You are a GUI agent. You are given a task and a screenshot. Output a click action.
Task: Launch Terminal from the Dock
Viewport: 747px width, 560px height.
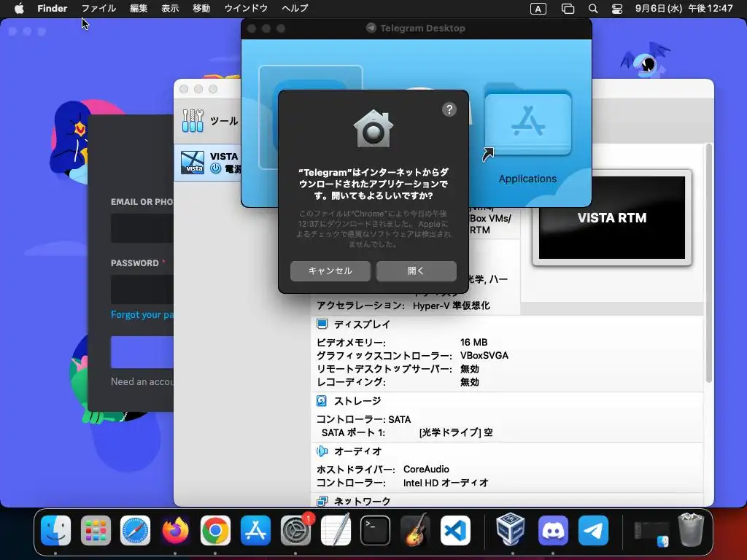coord(376,530)
